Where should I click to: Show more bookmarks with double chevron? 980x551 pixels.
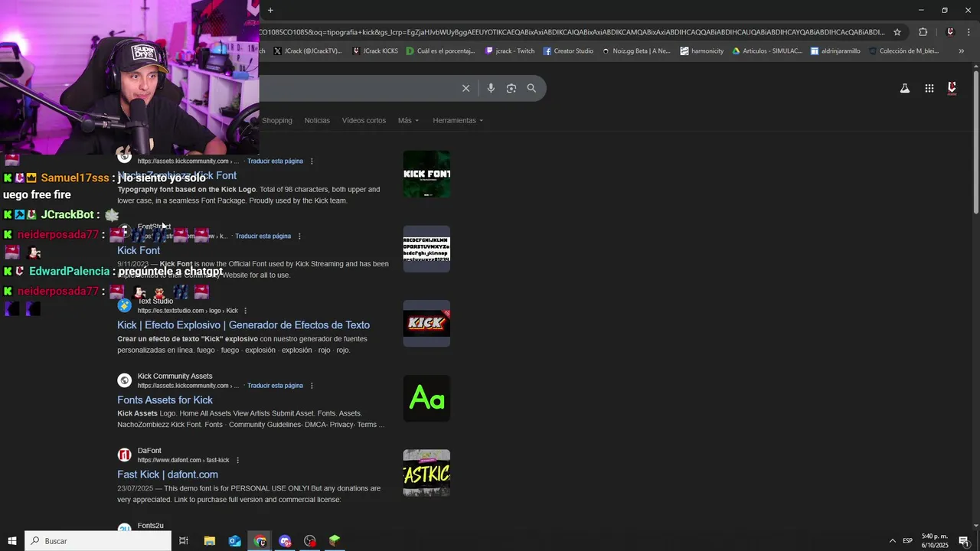pyautogui.click(x=962, y=51)
